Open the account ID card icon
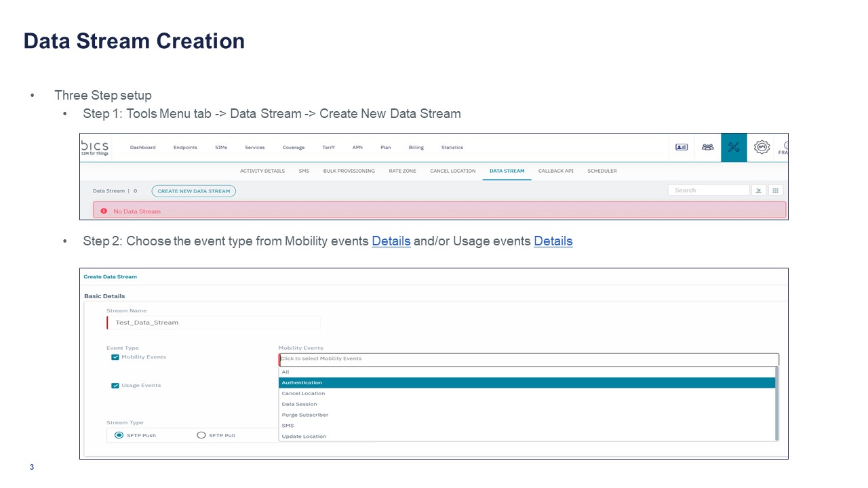The height and width of the screenshot is (488, 868). click(682, 147)
